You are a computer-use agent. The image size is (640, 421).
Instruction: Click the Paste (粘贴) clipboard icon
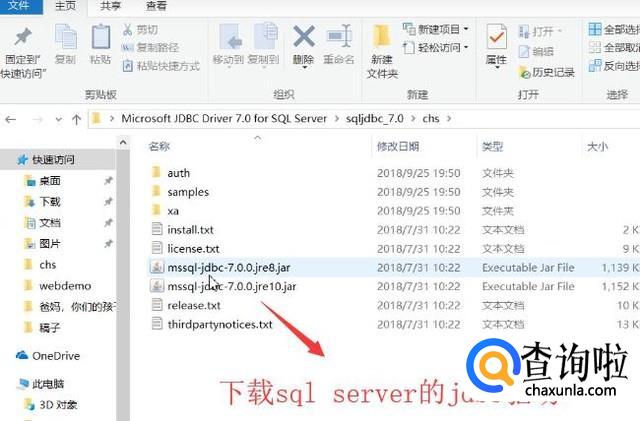coord(100,38)
